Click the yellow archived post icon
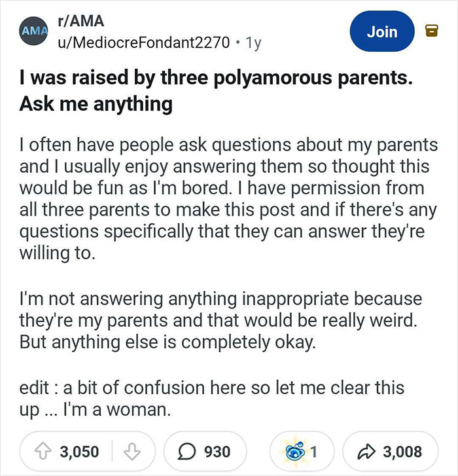458x476 pixels. (x=431, y=31)
